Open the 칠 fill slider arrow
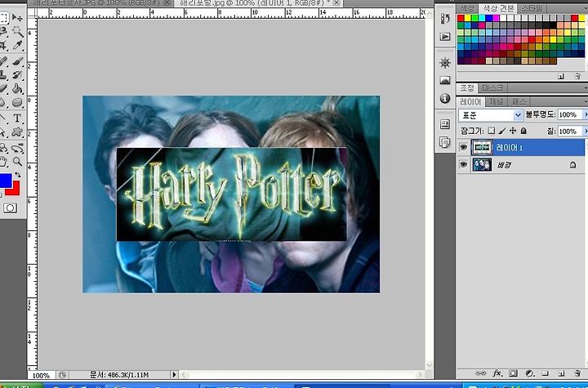 pos(585,131)
